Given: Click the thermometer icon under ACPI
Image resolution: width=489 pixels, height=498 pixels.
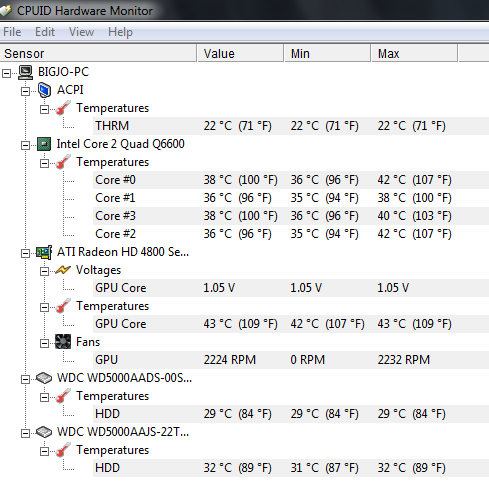Looking at the screenshot, I should pyautogui.click(x=63, y=108).
